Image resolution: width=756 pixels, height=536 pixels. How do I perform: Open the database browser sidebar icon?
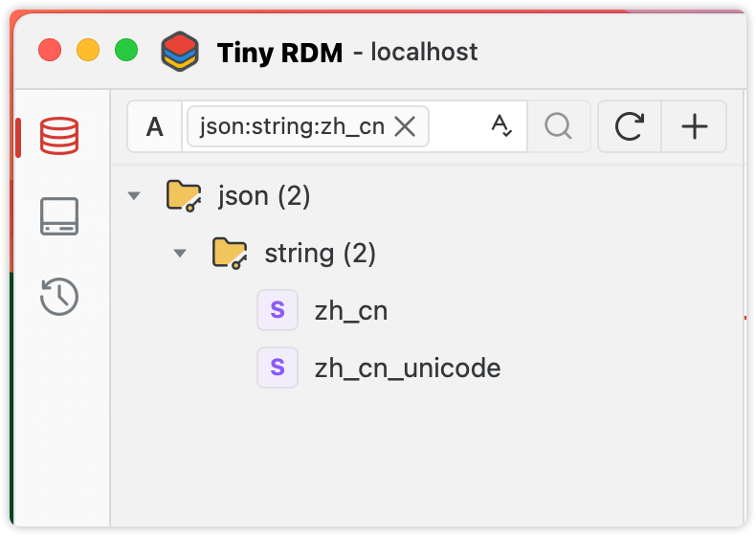[59, 136]
